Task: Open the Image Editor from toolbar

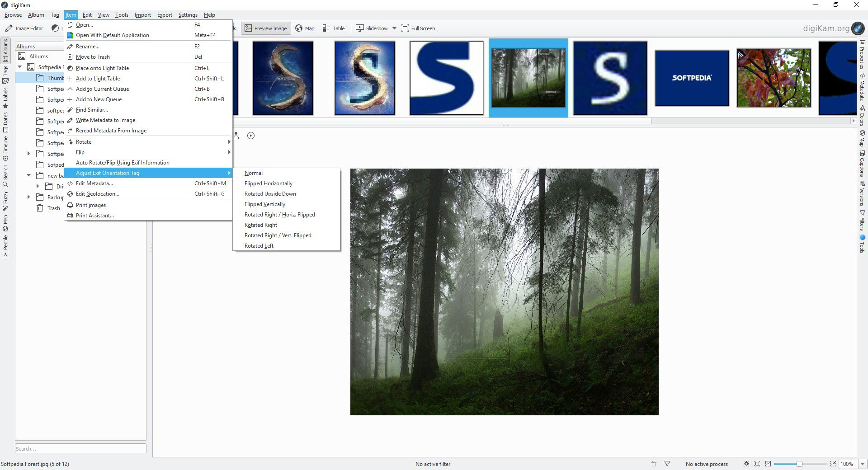Action: (x=24, y=28)
